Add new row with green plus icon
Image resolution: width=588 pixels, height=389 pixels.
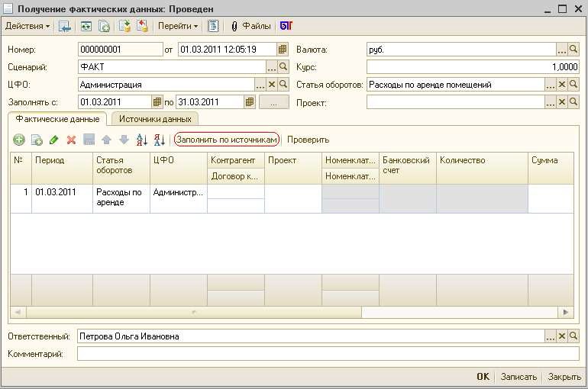tap(19, 140)
